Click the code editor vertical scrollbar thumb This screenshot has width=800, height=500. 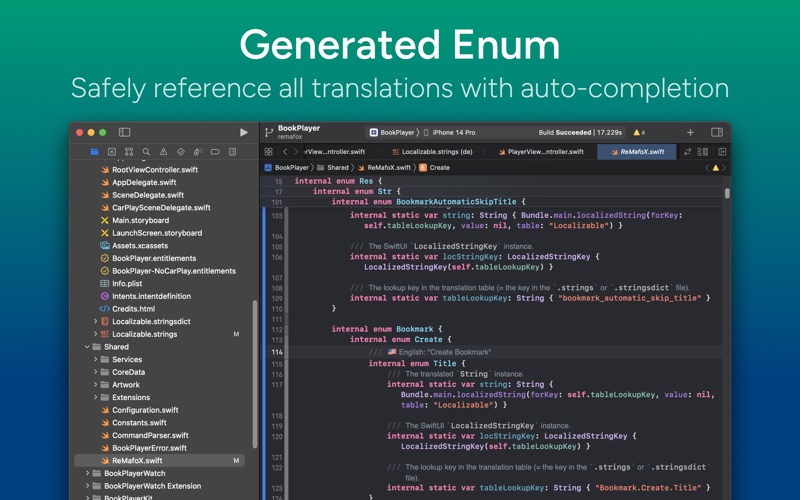[727, 193]
